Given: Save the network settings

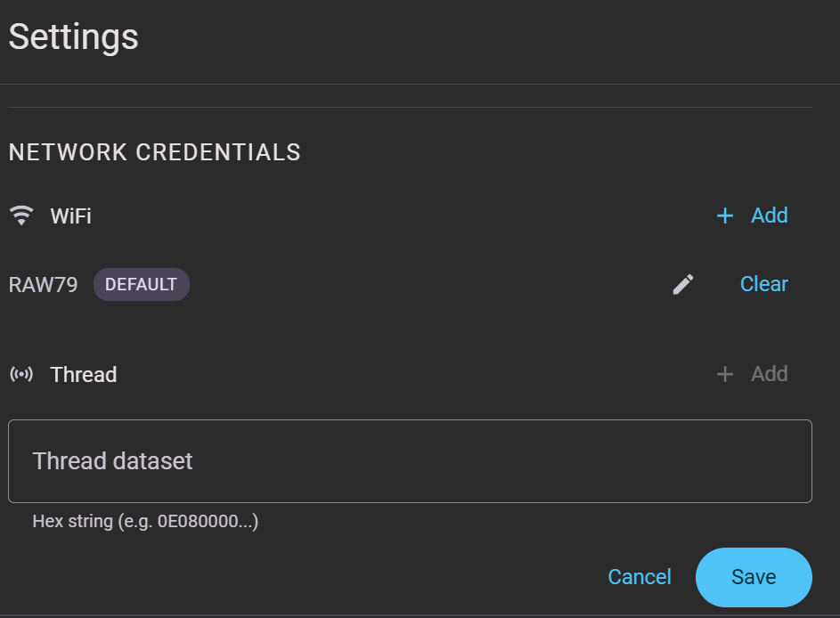Looking at the screenshot, I should tap(754, 577).
